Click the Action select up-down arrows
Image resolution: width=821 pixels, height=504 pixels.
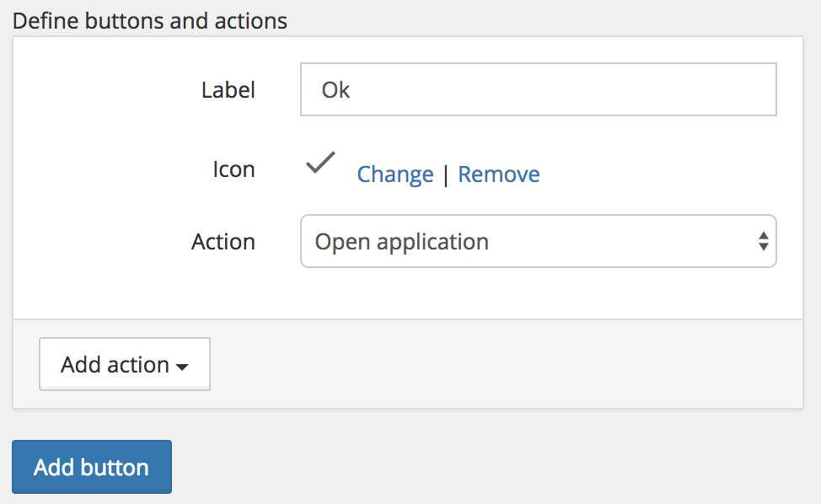coord(762,242)
